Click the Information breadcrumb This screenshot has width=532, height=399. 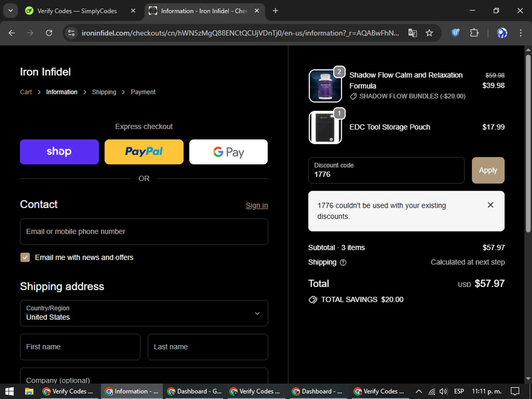point(62,92)
